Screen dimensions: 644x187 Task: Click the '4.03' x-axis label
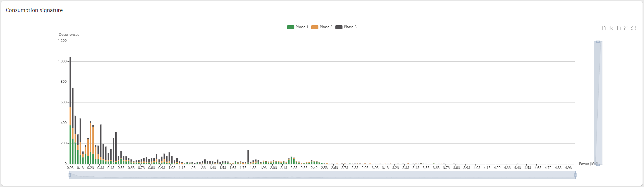point(477,168)
